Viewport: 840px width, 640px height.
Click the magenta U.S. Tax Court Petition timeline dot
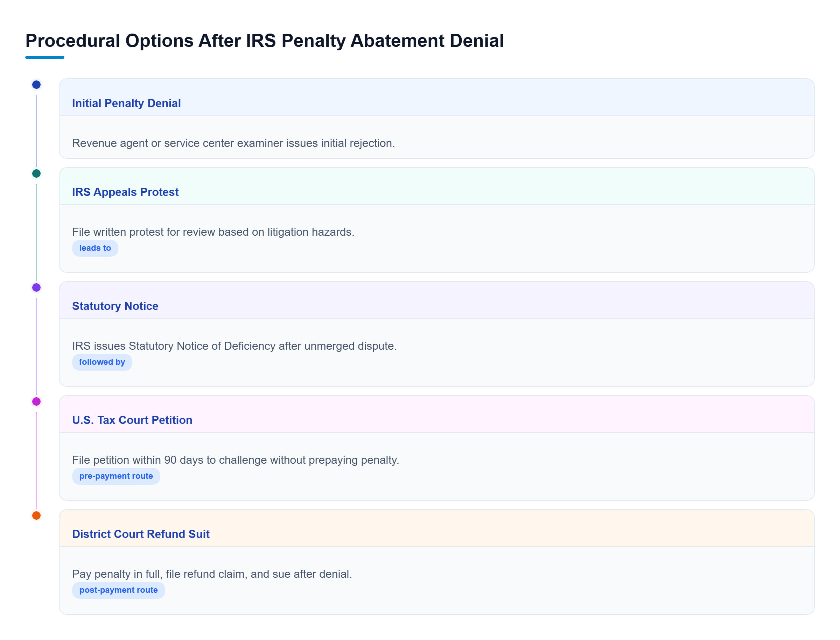point(36,401)
